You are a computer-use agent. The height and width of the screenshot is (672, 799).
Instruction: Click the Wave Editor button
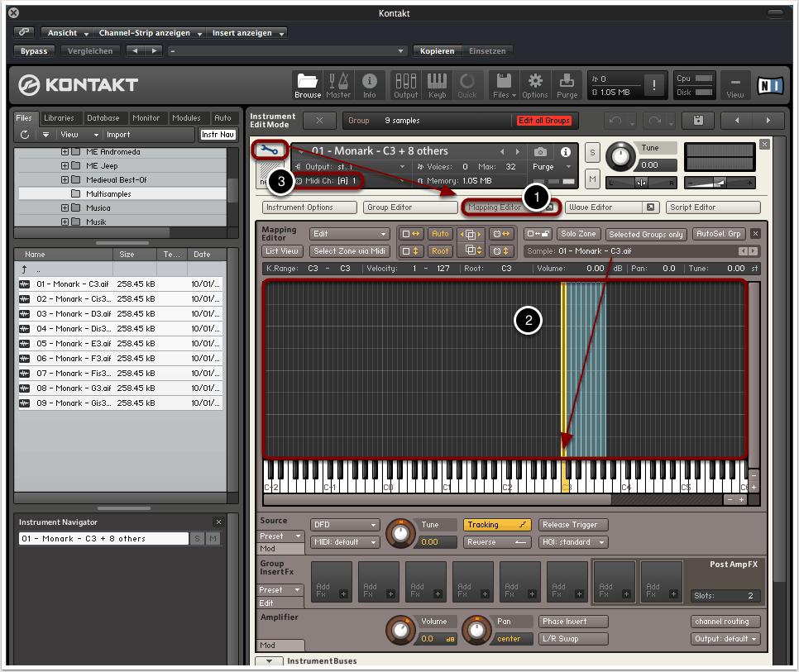[x=600, y=207]
